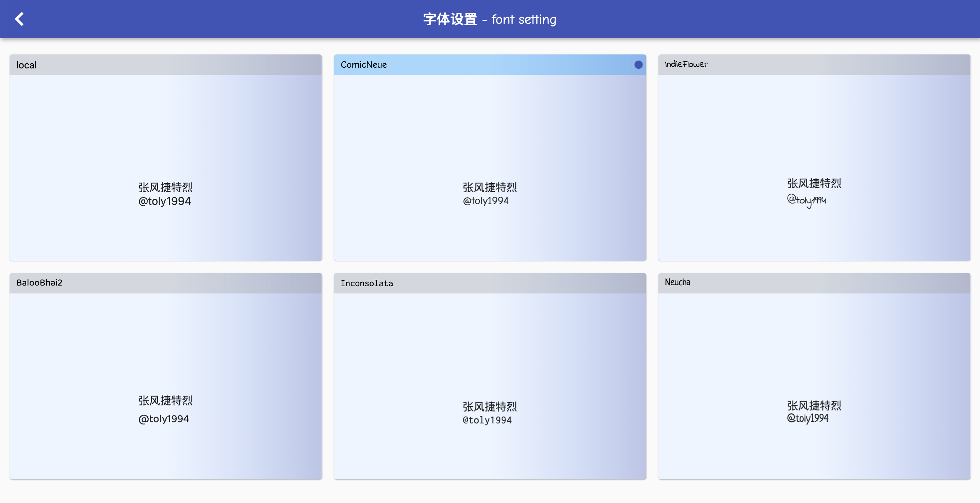Click @toly1994 text in local card

click(165, 201)
